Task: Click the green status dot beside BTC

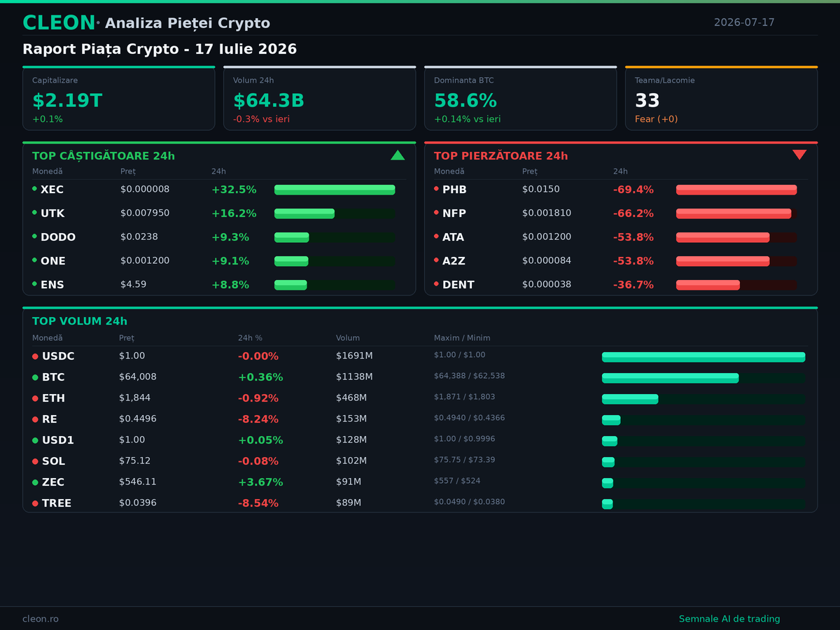Action: [x=35, y=377]
